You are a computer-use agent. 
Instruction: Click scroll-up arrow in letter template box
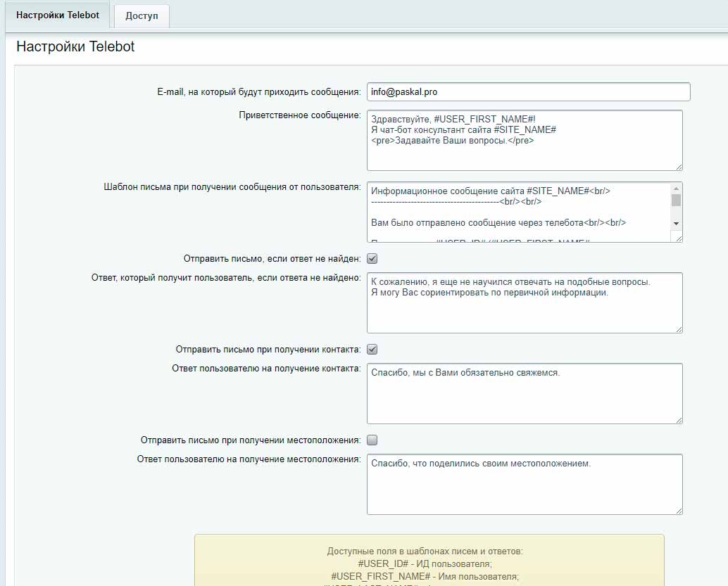(676, 189)
